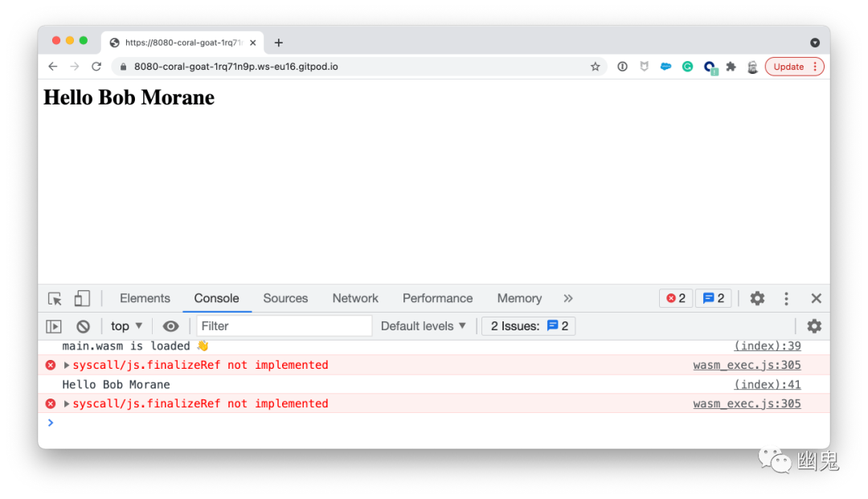Expand the first finalizeRef error
The width and height of the screenshot is (868, 499).
(x=67, y=365)
